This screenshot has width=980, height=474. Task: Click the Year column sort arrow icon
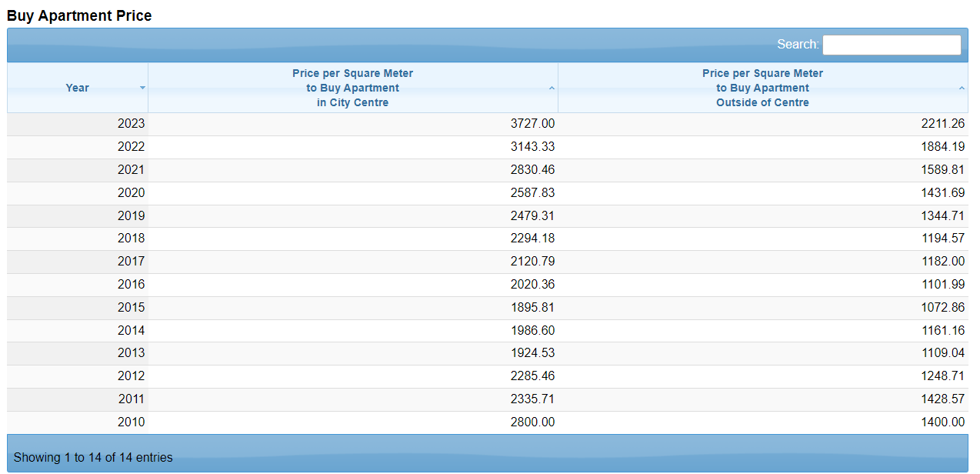pos(142,88)
